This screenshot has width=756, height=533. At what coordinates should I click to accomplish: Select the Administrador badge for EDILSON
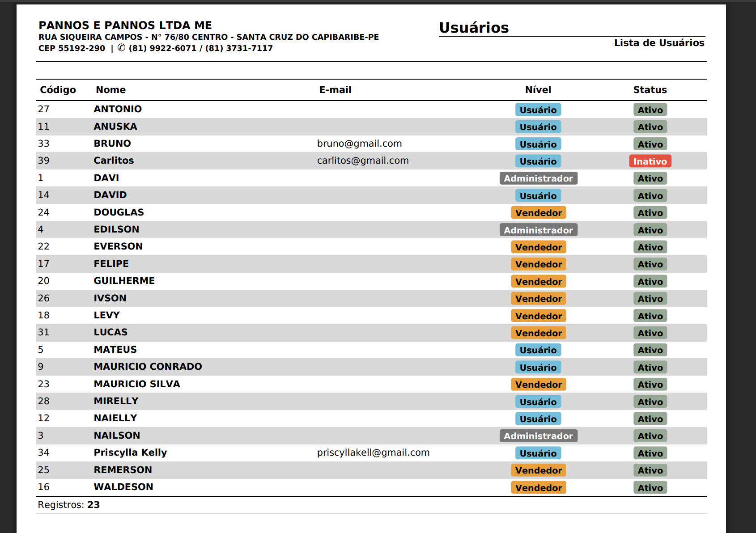point(538,230)
